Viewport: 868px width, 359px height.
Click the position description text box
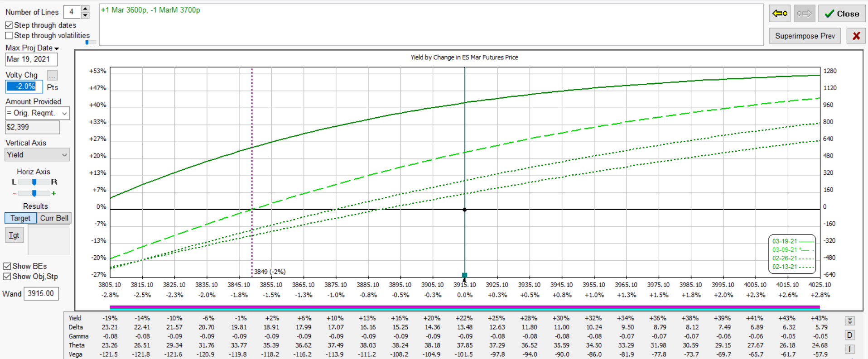431,25
